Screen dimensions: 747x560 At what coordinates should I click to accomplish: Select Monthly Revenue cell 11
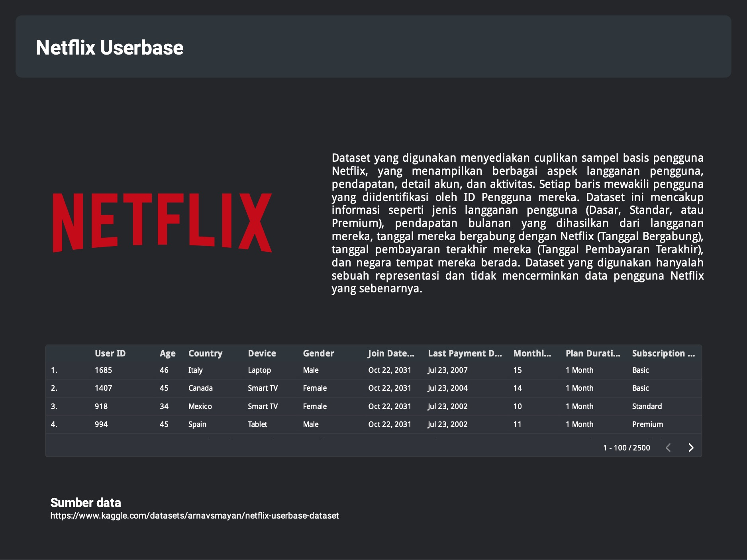(x=518, y=424)
